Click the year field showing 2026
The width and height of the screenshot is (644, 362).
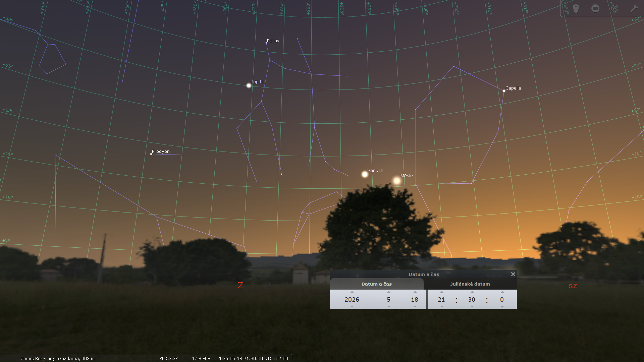point(352,300)
